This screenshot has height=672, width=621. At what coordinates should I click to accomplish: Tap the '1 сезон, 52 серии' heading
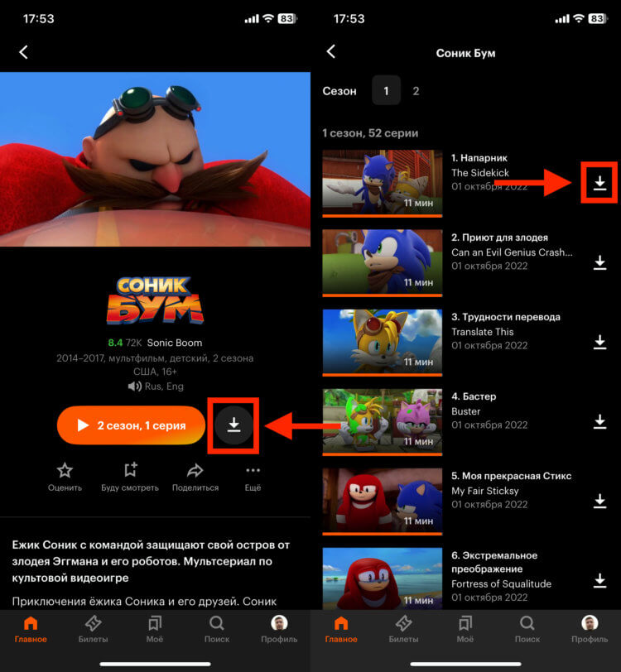[x=370, y=133]
